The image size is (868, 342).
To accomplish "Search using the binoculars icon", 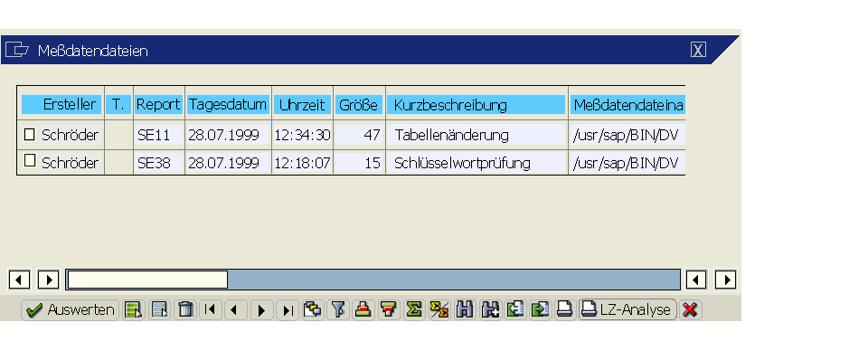I will (x=465, y=309).
